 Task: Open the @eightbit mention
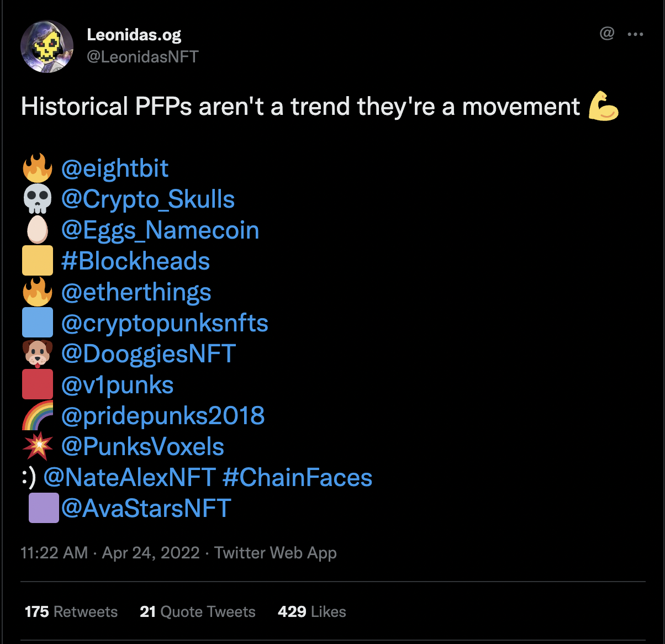(x=115, y=168)
